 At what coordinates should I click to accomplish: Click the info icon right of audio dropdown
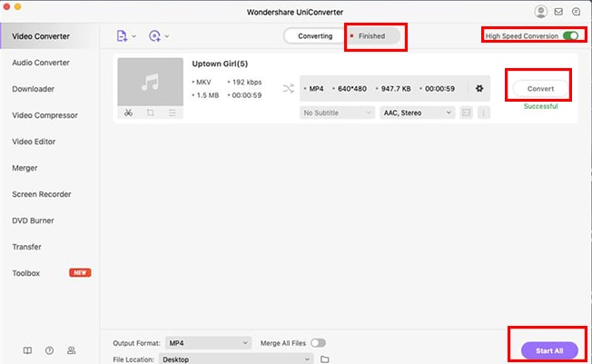coord(484,113)
